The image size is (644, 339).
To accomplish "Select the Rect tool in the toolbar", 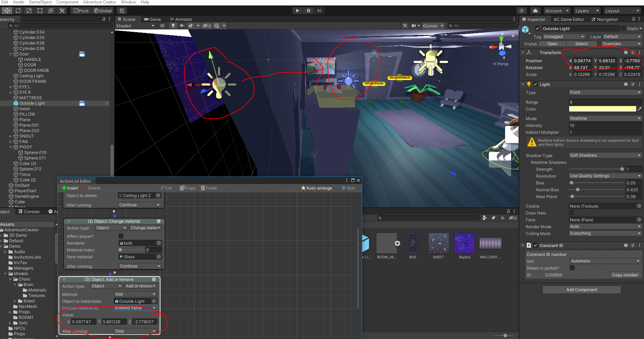I will 40,11.
